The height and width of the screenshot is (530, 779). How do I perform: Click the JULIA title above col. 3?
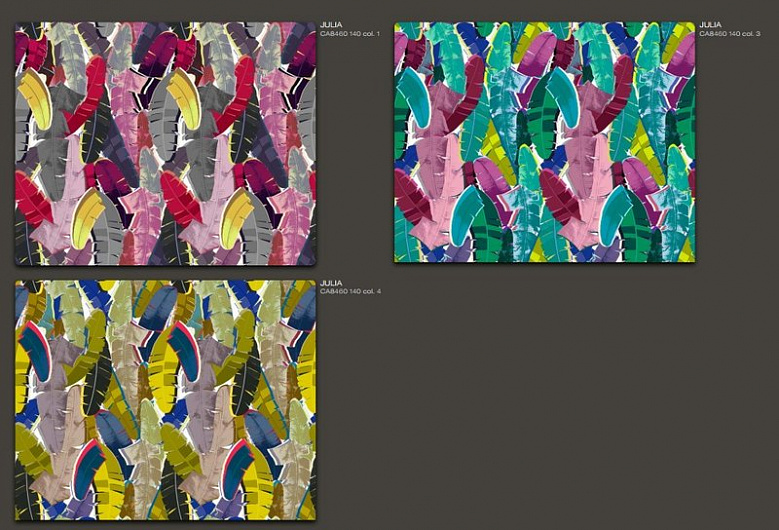(x=710, y=24)
